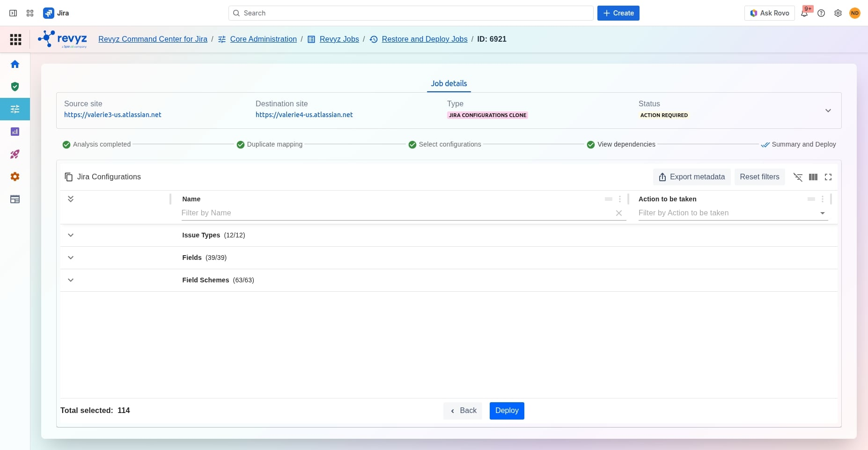This screenshot has height=450, width=868.
Task: Go to Duplicate mapping step
Action: point(270,144)
